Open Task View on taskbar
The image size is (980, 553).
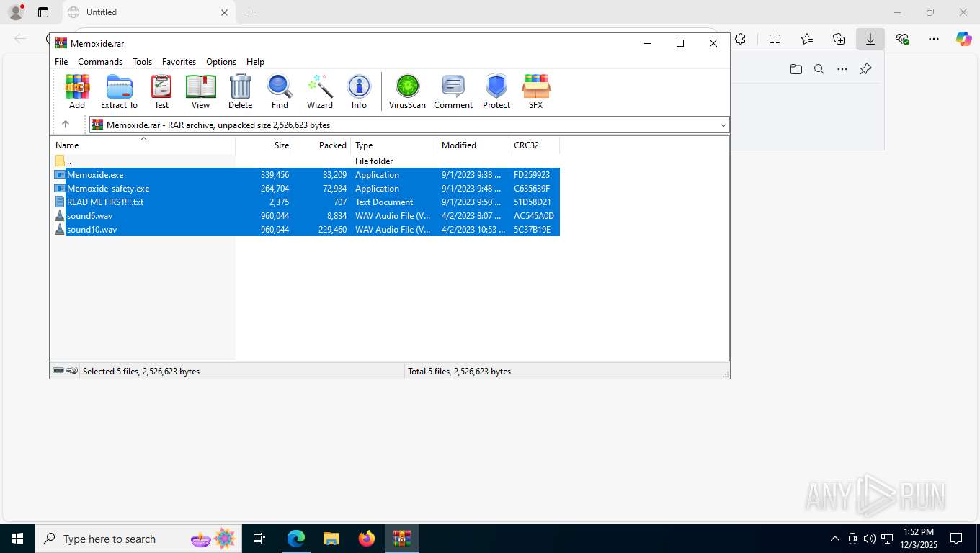point(259,539)
